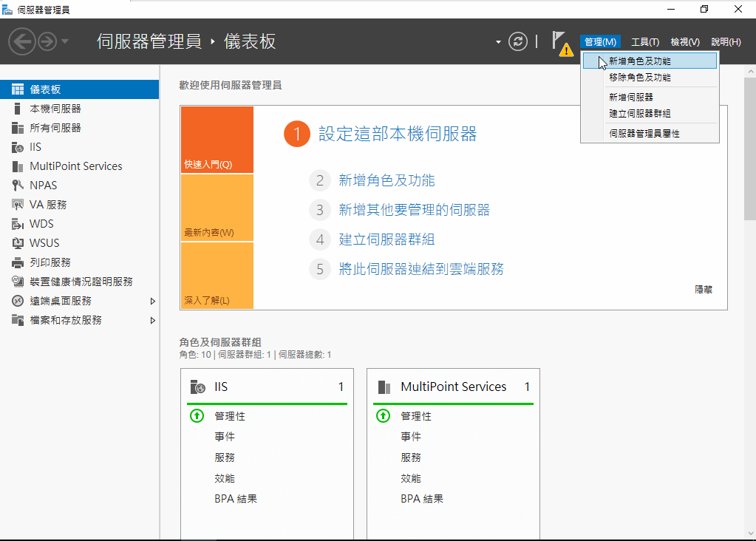Click the vertical scrollbar thumb

(749, 148)
